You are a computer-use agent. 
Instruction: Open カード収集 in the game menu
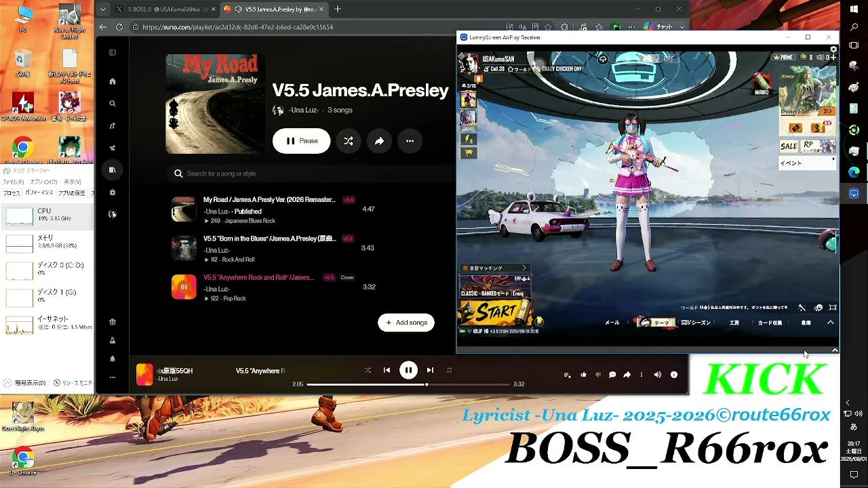(770, 323)
